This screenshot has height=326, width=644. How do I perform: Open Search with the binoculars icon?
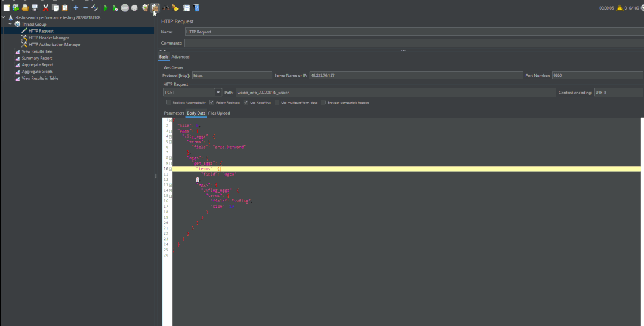(165, 8)
